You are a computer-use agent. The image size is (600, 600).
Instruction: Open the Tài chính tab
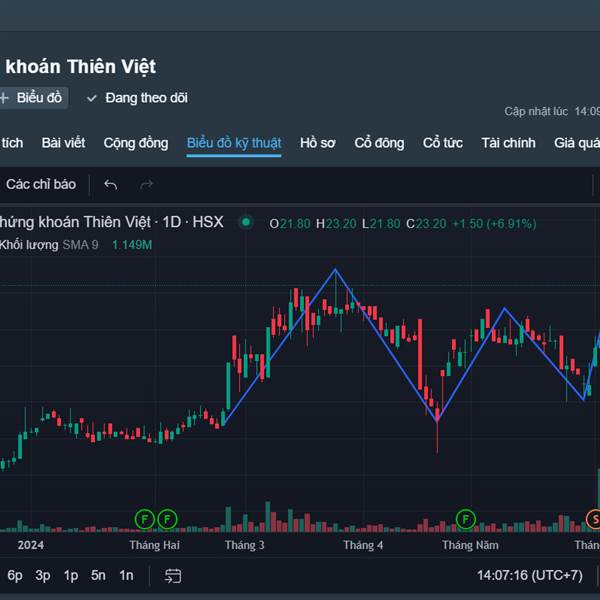[x=508, y=143]
